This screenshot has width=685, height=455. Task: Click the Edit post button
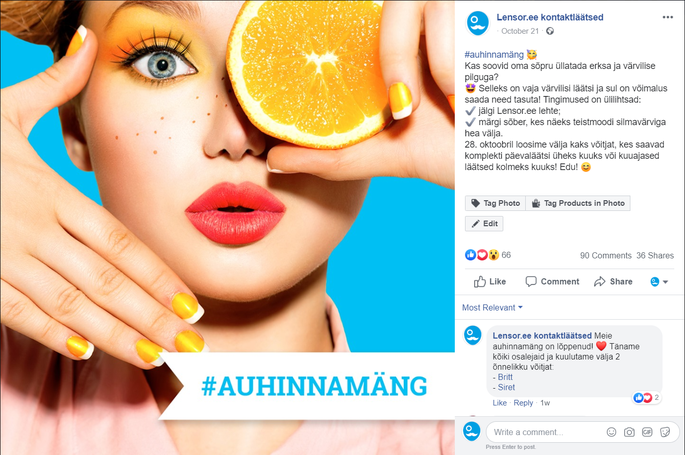484,224
